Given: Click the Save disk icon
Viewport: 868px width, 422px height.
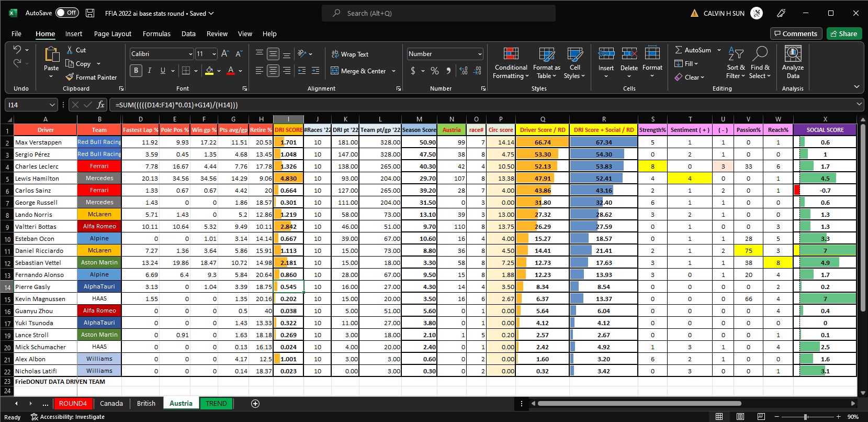Looking at the screenshot, I should (90, 13).
